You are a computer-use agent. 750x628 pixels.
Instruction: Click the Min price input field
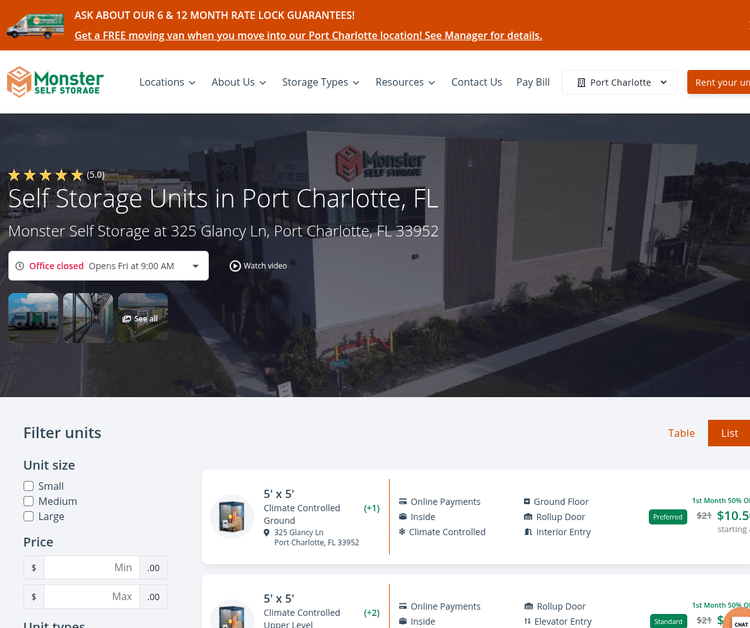pos(91,568)
